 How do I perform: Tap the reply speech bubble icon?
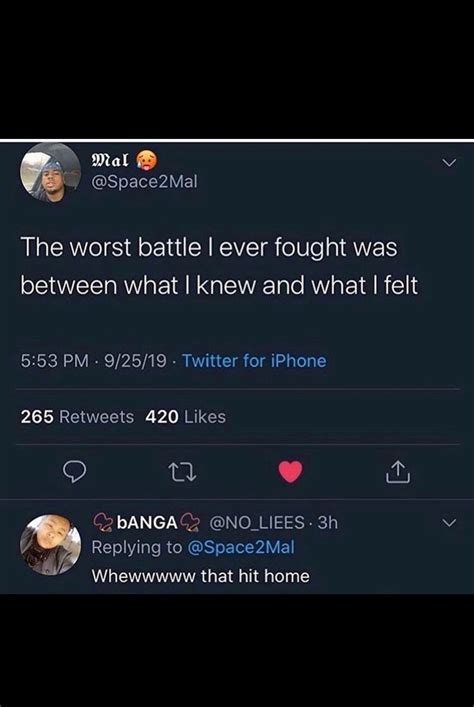point(74,472)
